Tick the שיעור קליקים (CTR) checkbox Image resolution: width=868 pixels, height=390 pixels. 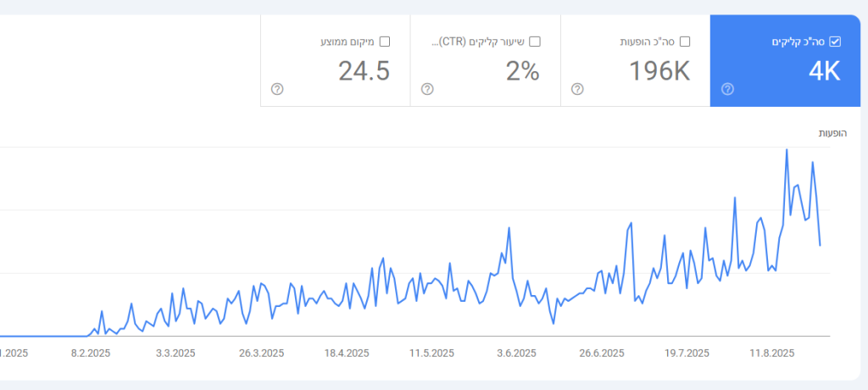pyautogui.click(x=534, y=42)
